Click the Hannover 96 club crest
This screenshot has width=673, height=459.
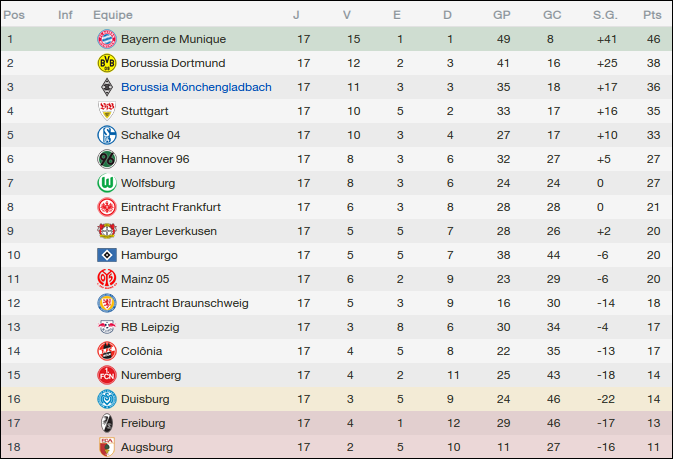tap(106, 159)
